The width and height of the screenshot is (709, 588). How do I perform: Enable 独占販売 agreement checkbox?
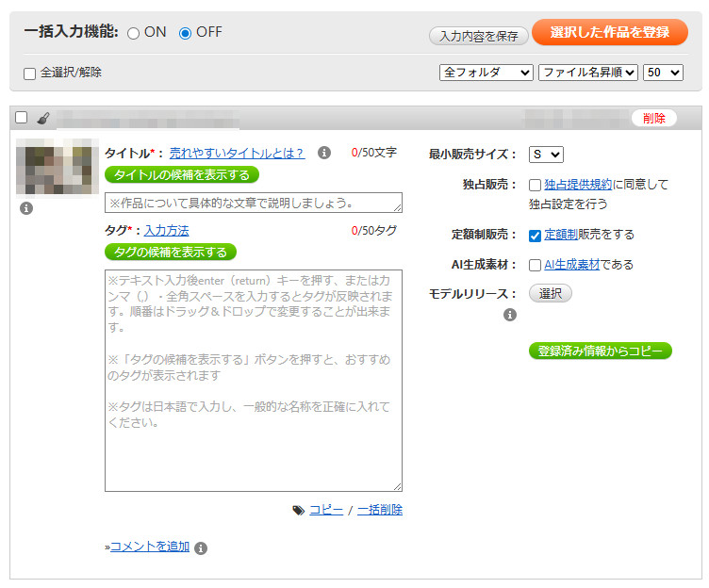point(535,185)
